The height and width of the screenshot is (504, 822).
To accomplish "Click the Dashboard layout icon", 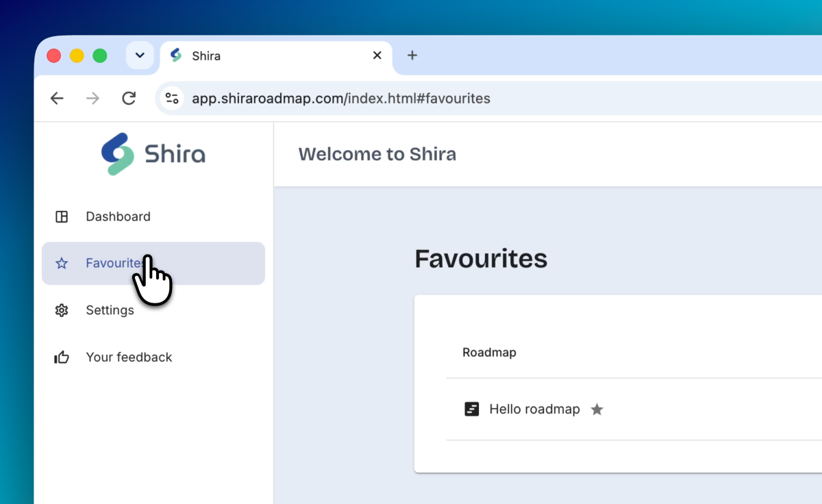I will [62, 217].
